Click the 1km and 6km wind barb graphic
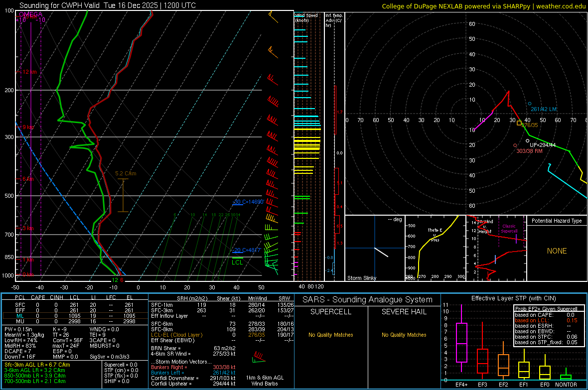Viewport: 588px width, 390px height. point(259,357)
